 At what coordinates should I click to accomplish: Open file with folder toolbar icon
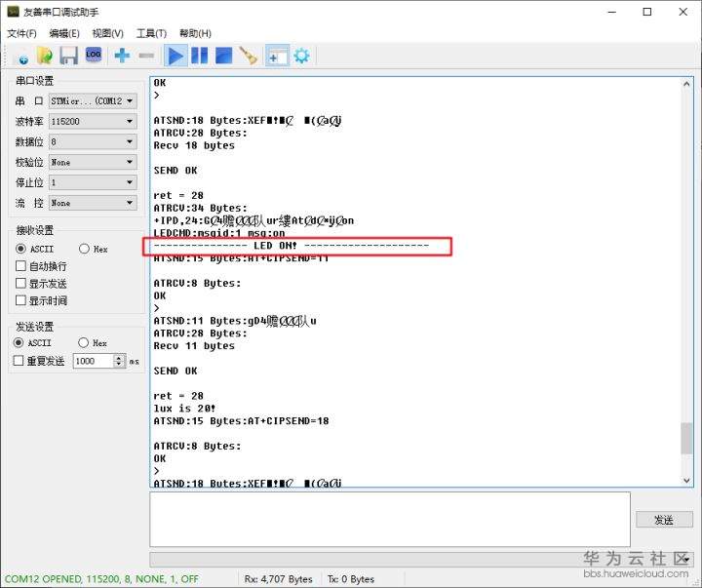coord(45,56)
